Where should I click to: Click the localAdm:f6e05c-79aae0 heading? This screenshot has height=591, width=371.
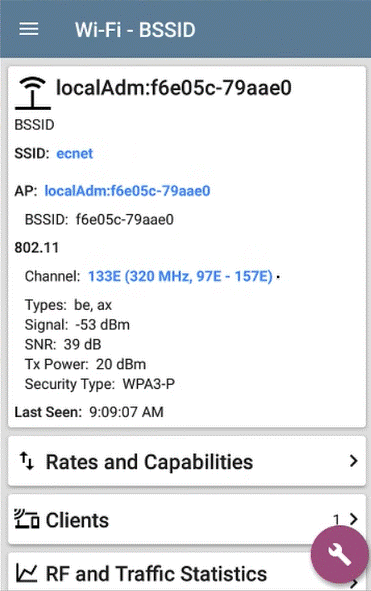click(x=173, y=88)
